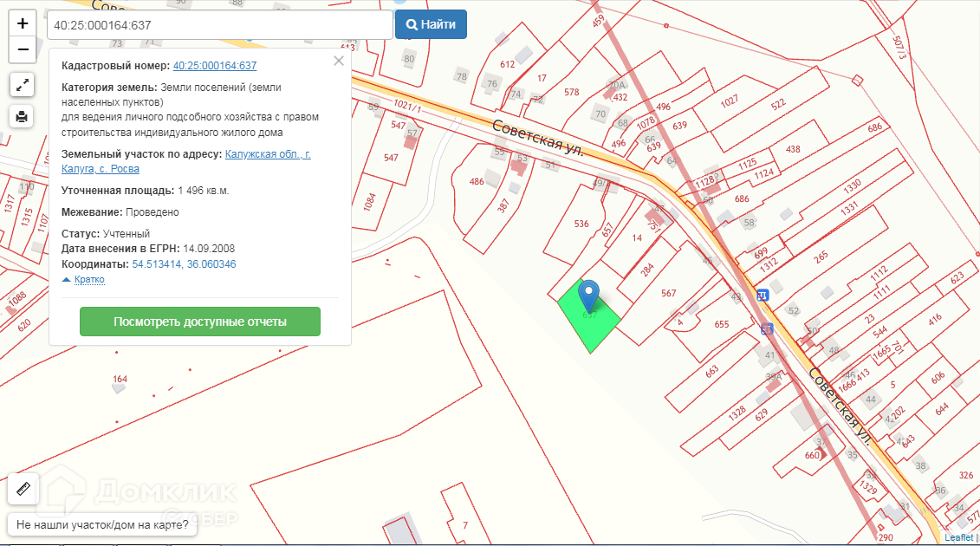Click upper bus stop icon on Советская ул.
Viewport: 980px width, 546px height.
click(763, 296)
